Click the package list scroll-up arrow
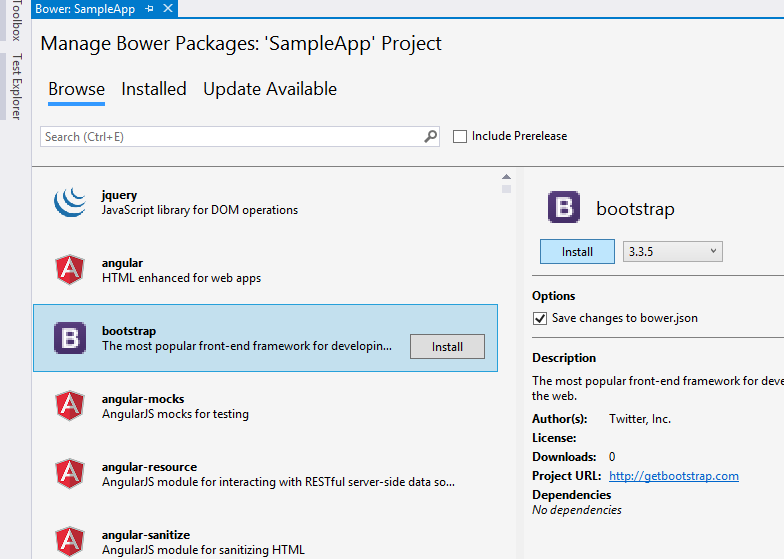This screenshot has width=784, height=559. 506,177
